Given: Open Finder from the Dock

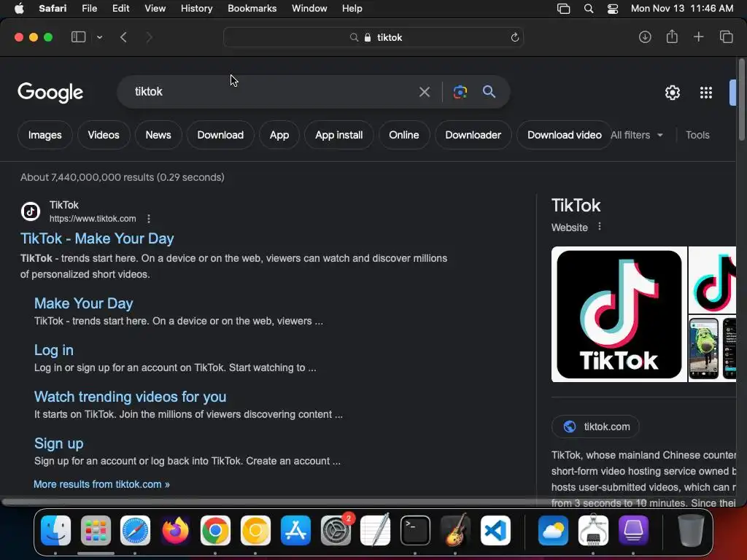Looking at the screenshot, I should [x=55, y=530].
